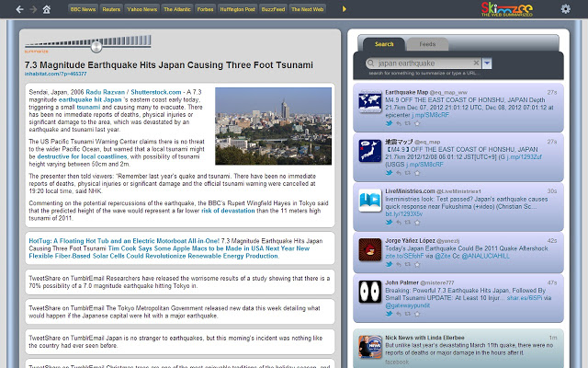Open the Skimzee logo

pos(506,9)
